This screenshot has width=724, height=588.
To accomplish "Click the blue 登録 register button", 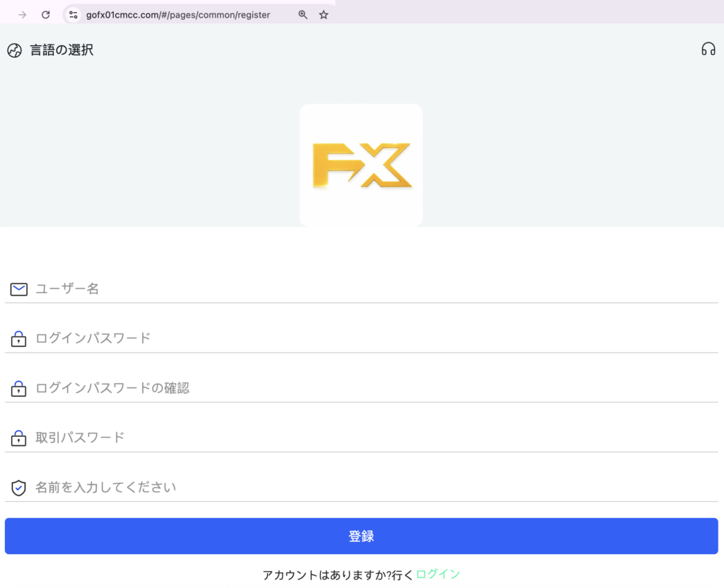I will point(361,536).
